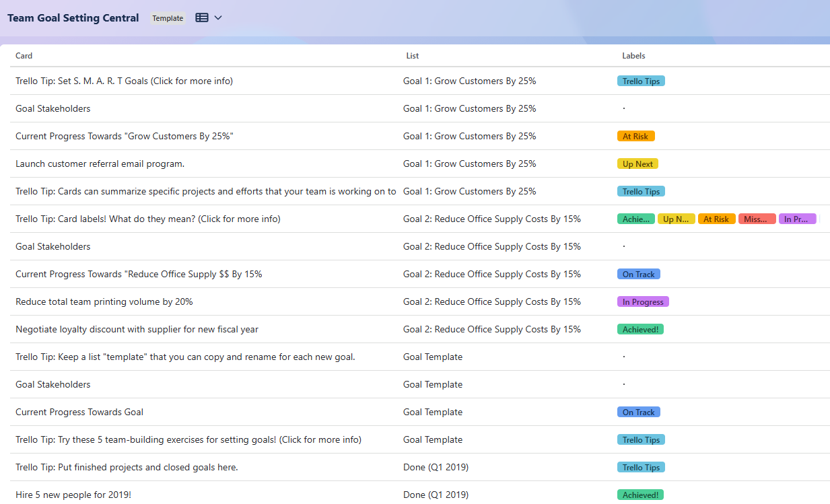Open the Hire 5 new people for 2019 card

[73, 495]
